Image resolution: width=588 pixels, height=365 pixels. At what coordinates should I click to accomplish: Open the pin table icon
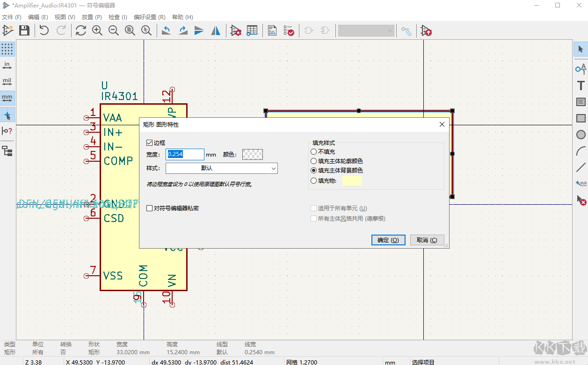[252, 31]
